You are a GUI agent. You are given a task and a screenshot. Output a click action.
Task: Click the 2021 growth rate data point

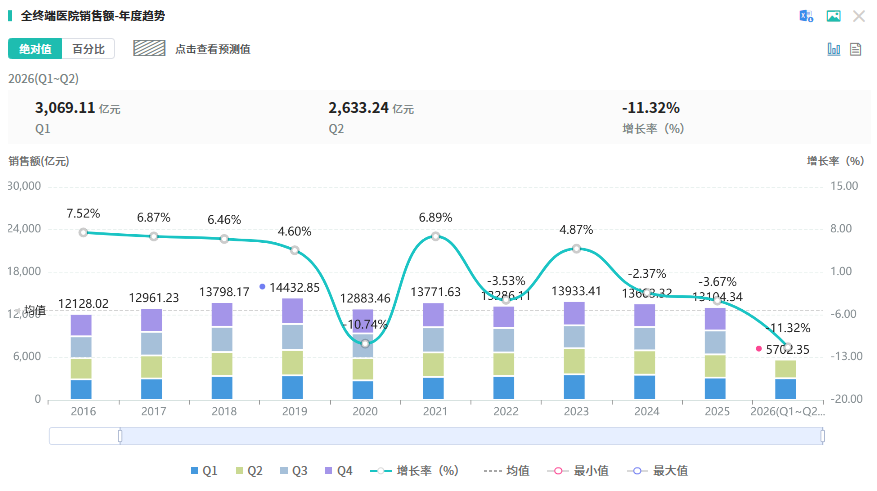[435, 237]
